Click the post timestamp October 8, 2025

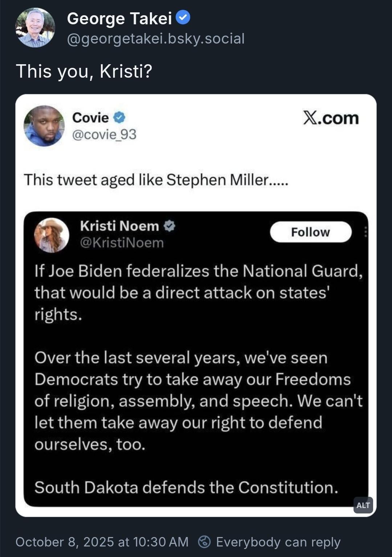(102, 542)
